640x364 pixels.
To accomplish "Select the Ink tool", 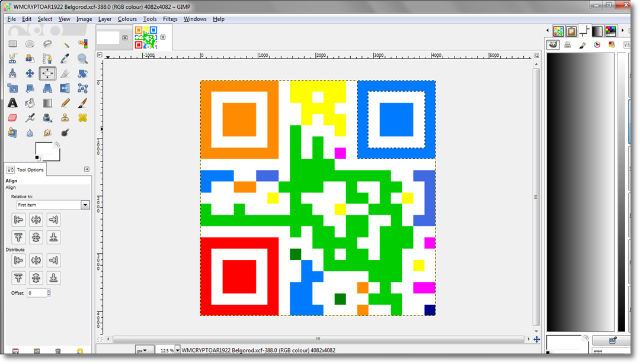I will 47,118.
